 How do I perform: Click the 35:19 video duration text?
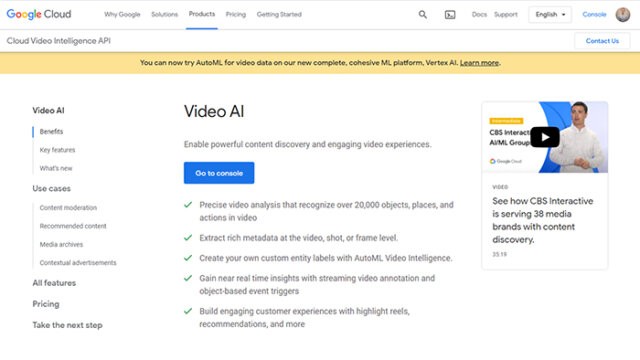pyautogui.click(x=499, y=254)
